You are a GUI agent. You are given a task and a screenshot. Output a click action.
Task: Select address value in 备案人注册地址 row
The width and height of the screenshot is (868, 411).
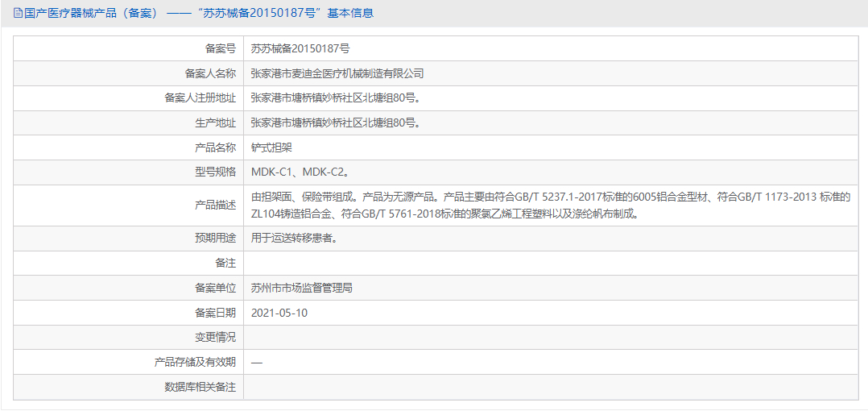point(335,98)
